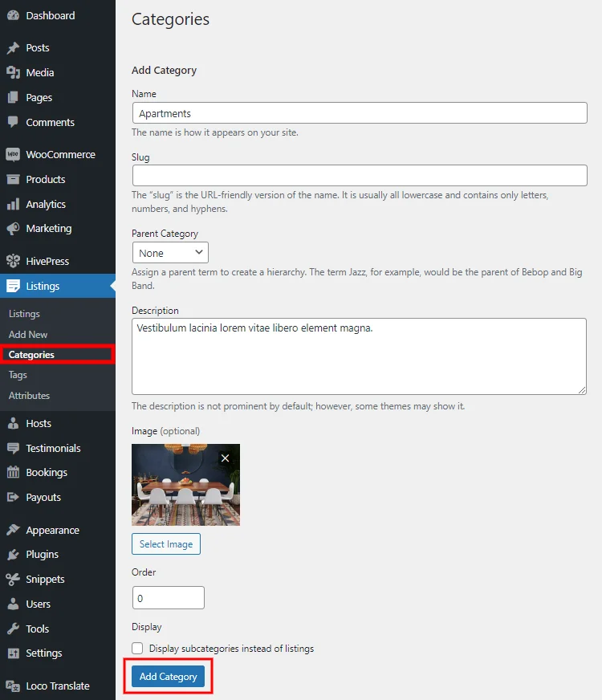Screen dimensions: 602x700
Task: Click the Pages icon in sidebar
Action: click(14, 97)
